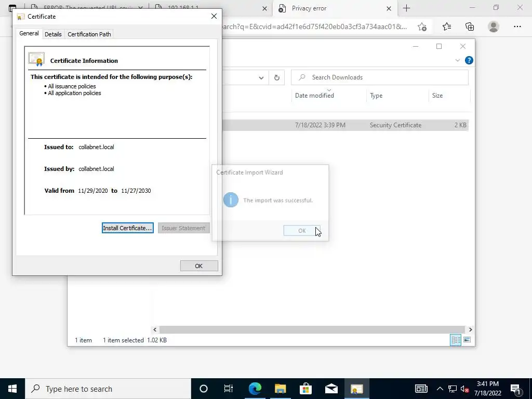Open network status tray icon
532x399 pixels.
[x=453, y=389]
